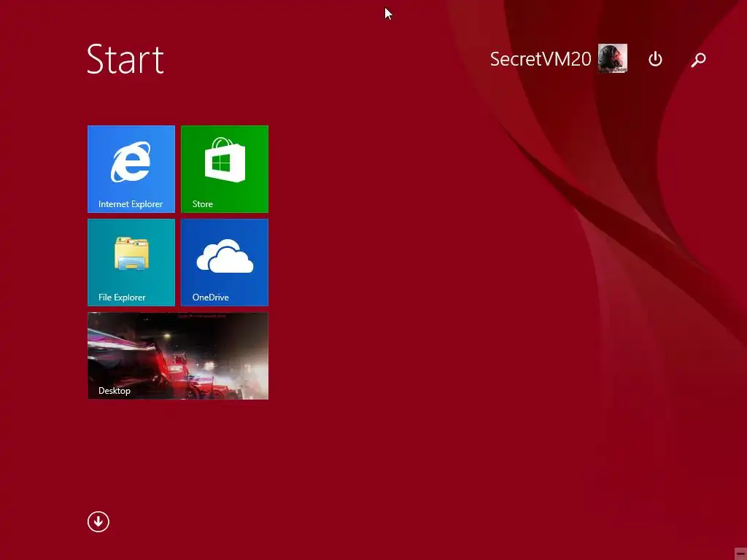
Task: Open the Internet Explorer tile
Action: (x=131, y=169)
